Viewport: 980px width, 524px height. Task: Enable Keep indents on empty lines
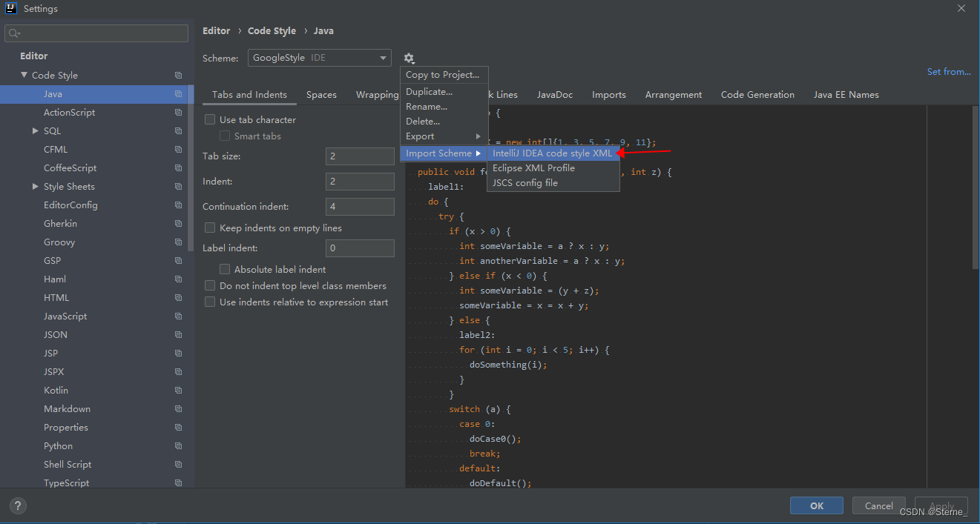tap(210, 228)
